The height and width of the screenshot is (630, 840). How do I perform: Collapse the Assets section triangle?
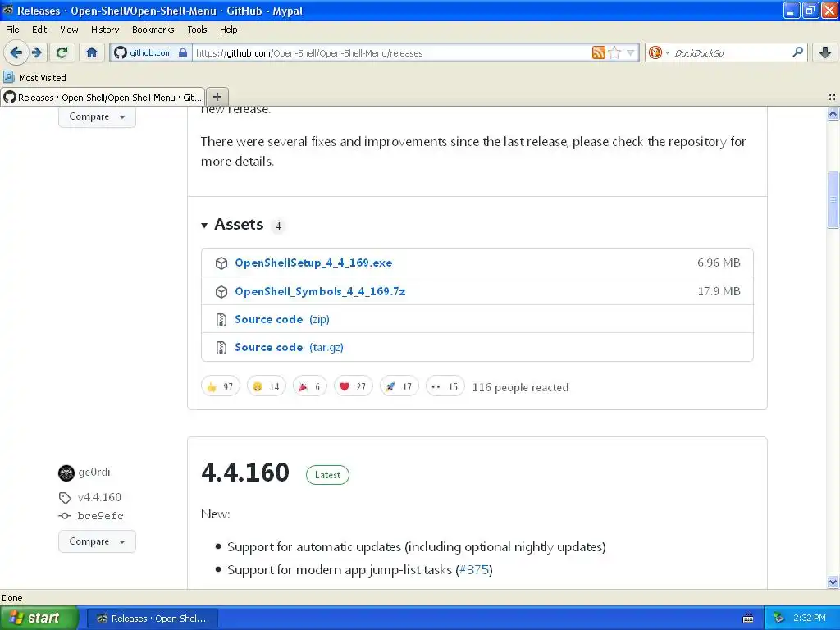(204, 226)
